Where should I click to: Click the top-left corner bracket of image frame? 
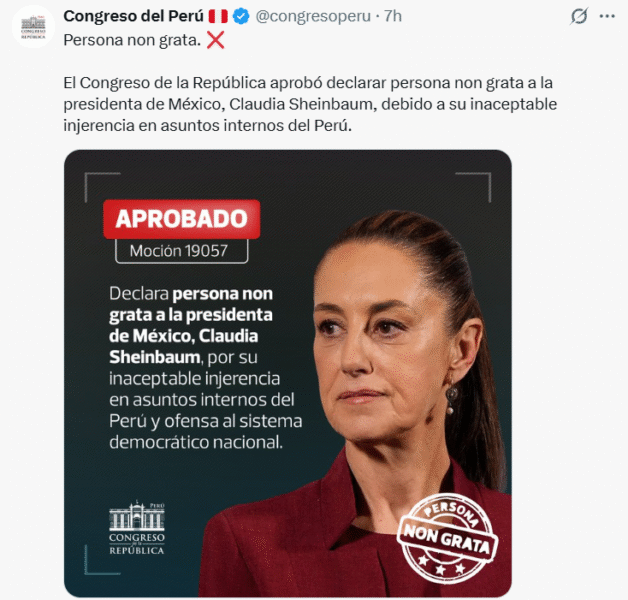tap(102, 187)
